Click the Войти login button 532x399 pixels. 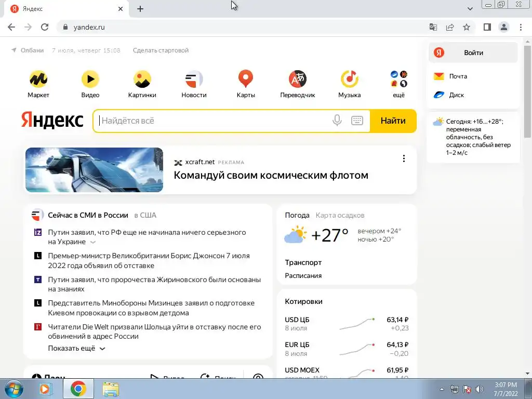click(x=473, y=52)
